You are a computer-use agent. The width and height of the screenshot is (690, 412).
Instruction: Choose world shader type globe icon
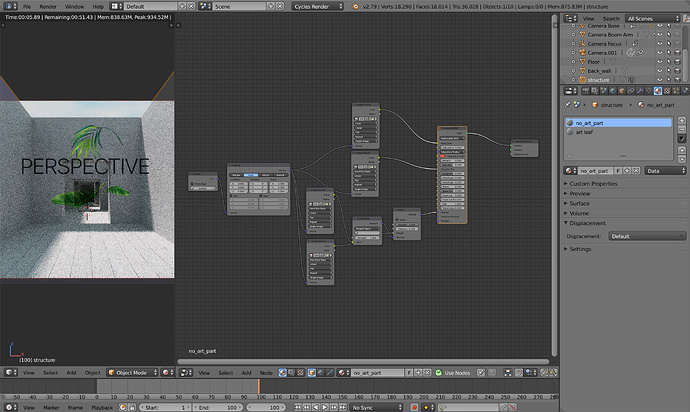[320, 372]
